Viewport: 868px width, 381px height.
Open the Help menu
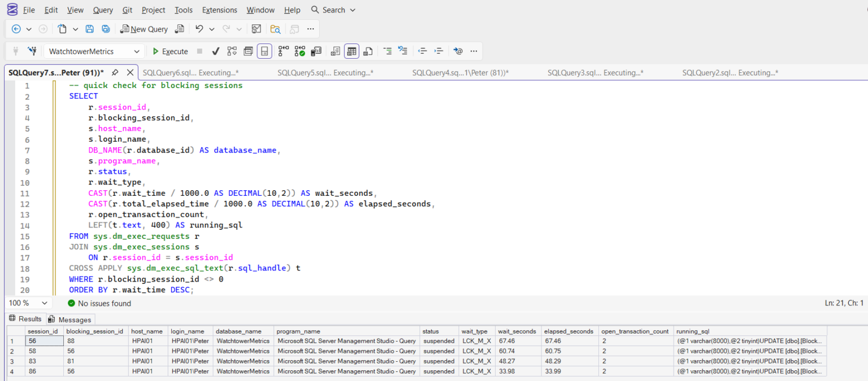pos(292,10)
